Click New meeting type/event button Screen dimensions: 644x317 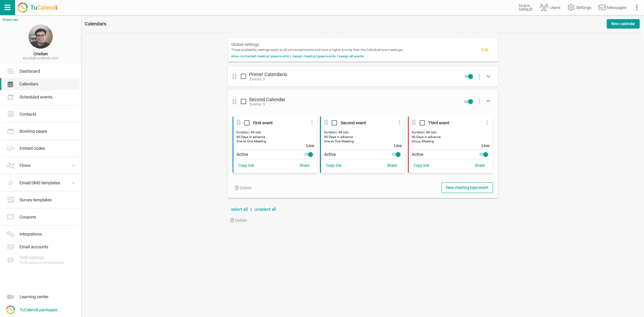[467, 188]
